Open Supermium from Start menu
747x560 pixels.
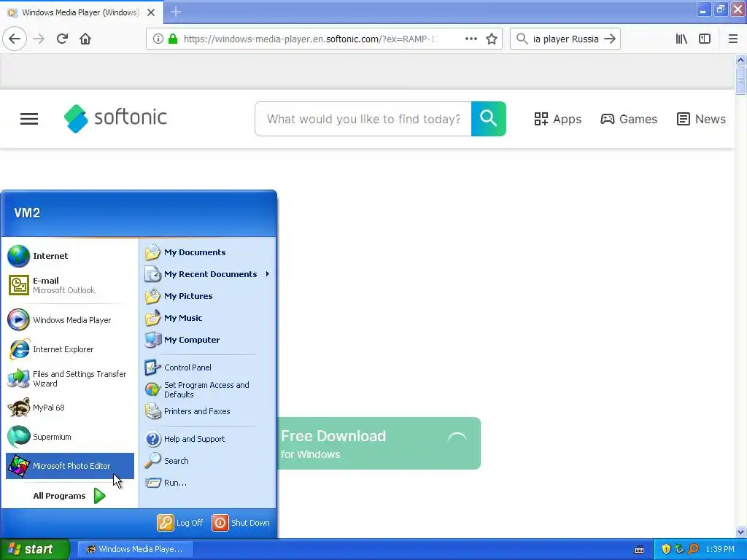click(x=70, y=437)
